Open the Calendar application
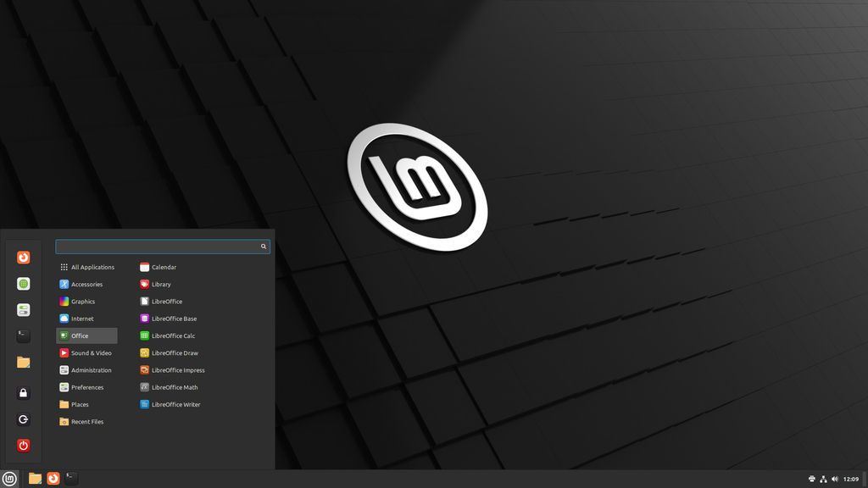This screenshot has width=868, height=488. click(161, 266)
